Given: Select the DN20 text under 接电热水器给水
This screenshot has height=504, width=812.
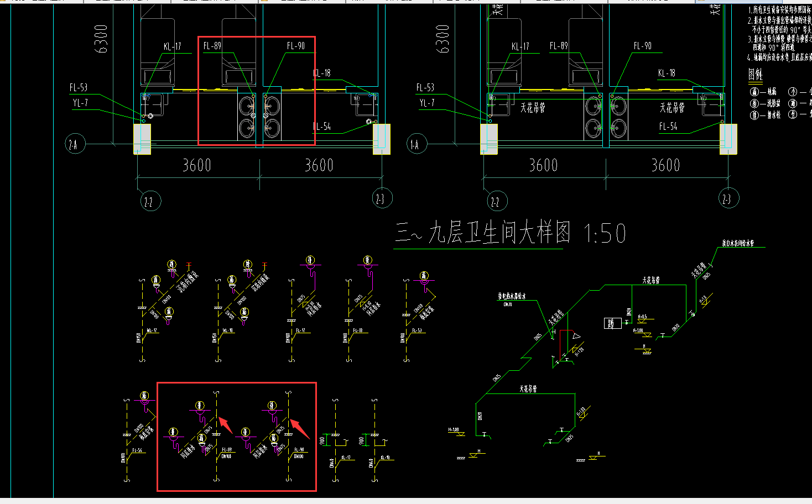Looking at the screenshot, I should pos(508,305).
